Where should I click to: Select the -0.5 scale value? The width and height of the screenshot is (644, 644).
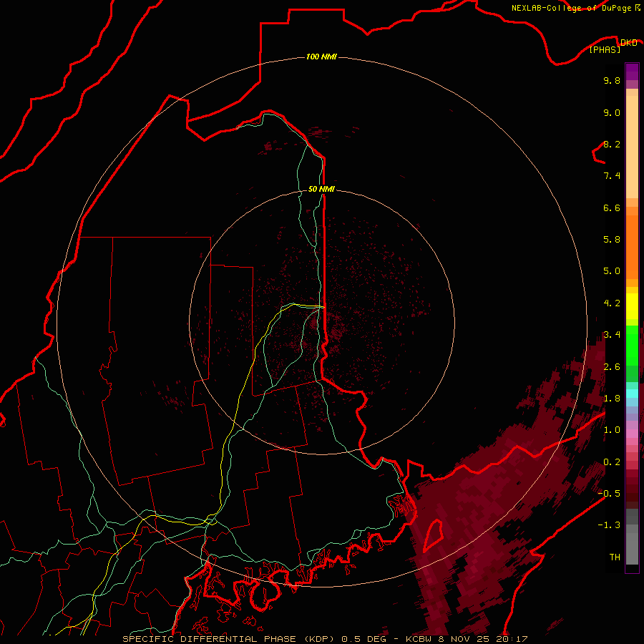pyautogui.click(x=609, y=494)
